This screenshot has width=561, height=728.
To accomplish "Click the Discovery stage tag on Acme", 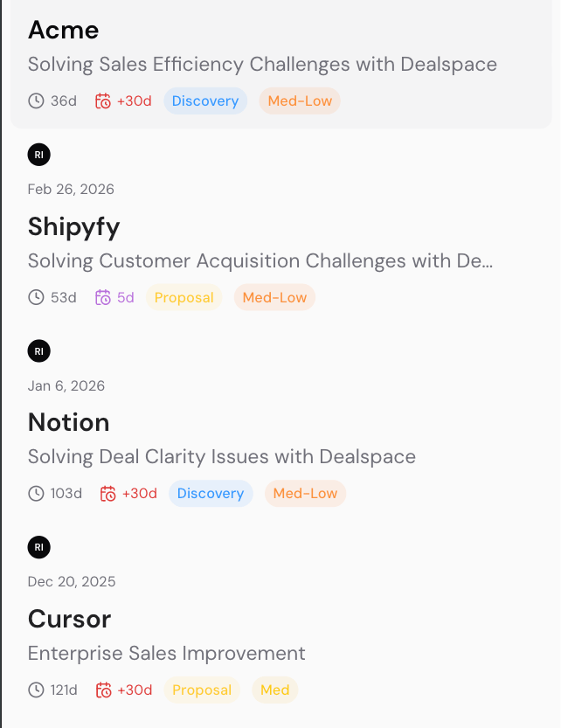I will pos(205,101).
